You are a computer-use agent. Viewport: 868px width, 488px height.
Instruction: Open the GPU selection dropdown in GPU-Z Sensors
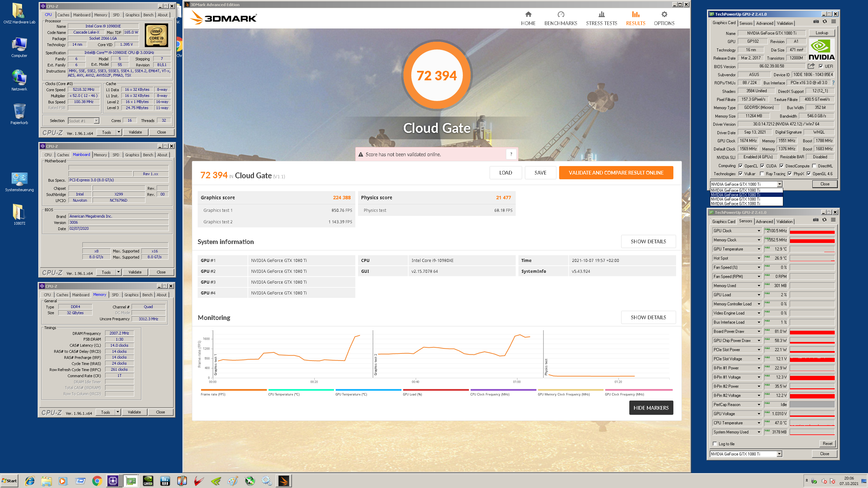click(779, 454)
